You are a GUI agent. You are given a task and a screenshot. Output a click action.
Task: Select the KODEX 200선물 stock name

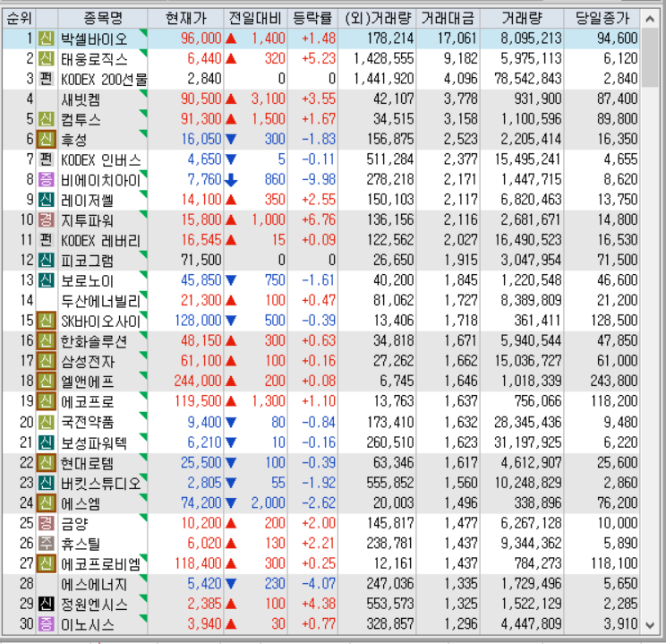pyautogui.click(x=104, y=80)
